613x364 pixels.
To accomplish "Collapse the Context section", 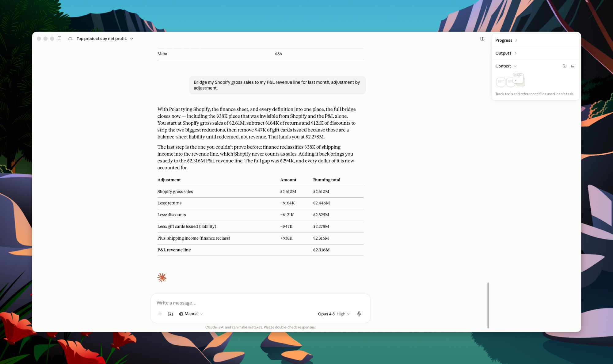I will pos(506,66).
